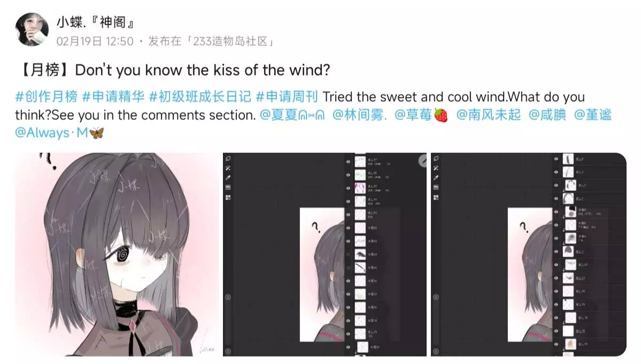Toggle topmost layer eye in right screenshot

click(556, 159)
